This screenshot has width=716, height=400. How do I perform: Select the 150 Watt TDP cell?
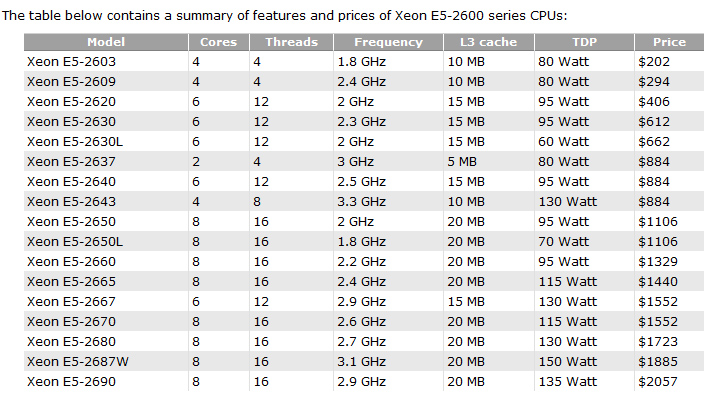tap(568, 361)
